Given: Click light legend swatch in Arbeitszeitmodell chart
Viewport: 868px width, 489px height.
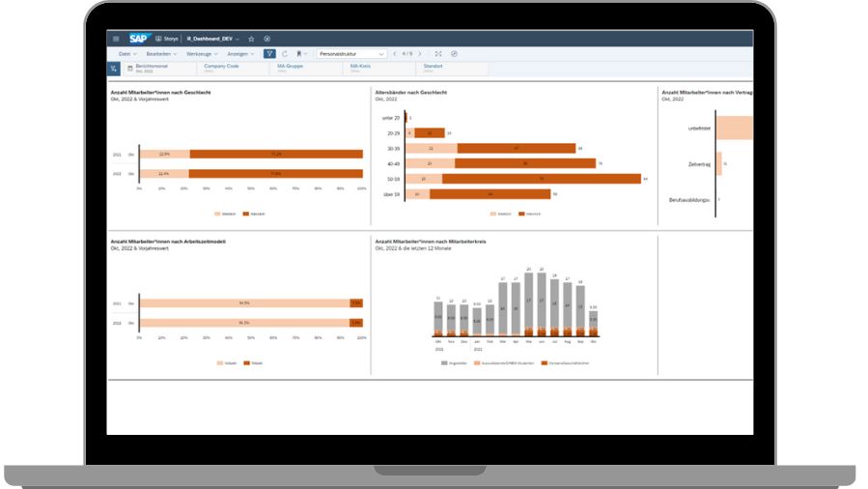Looking at the screenshot, I should (x=220, y=363).
